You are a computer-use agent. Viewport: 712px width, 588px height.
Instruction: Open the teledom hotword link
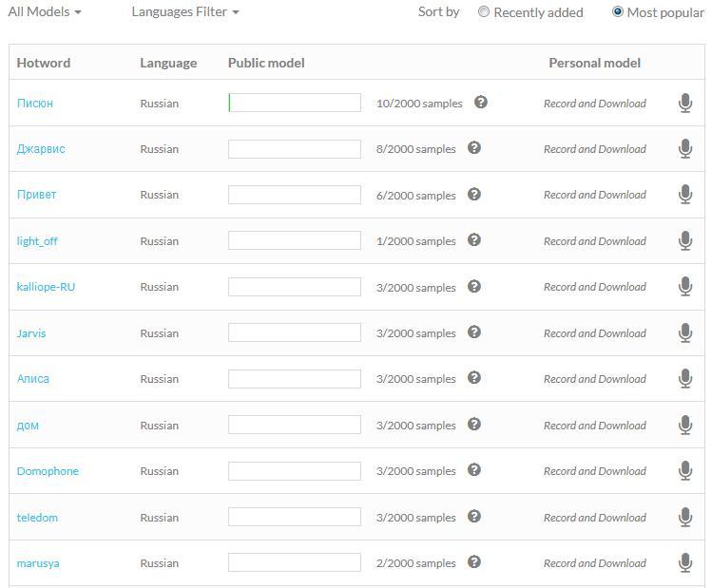click(37, 518)
